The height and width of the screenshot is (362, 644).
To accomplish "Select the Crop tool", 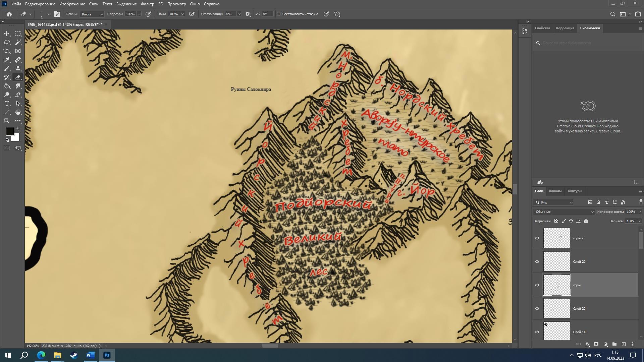I will click(7, 51).
